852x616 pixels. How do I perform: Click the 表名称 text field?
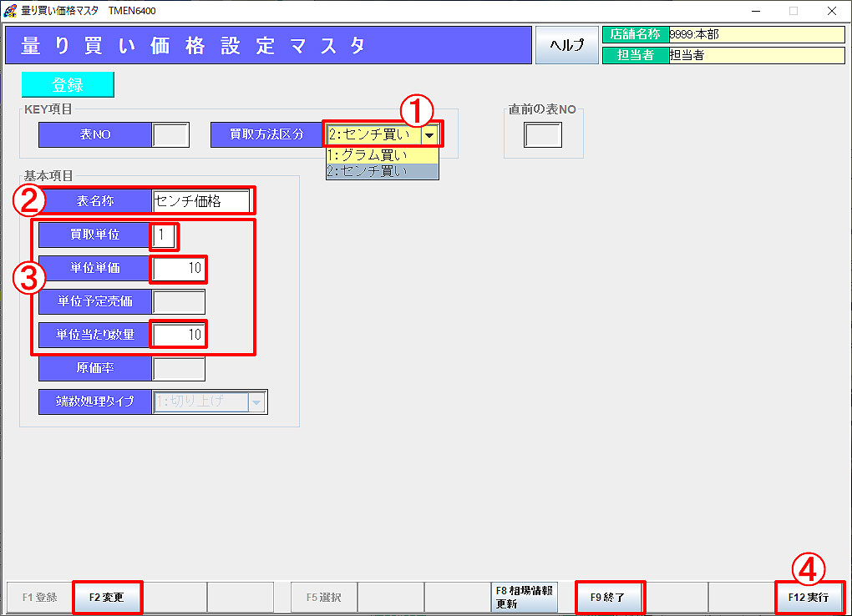[x=201, y=201]
